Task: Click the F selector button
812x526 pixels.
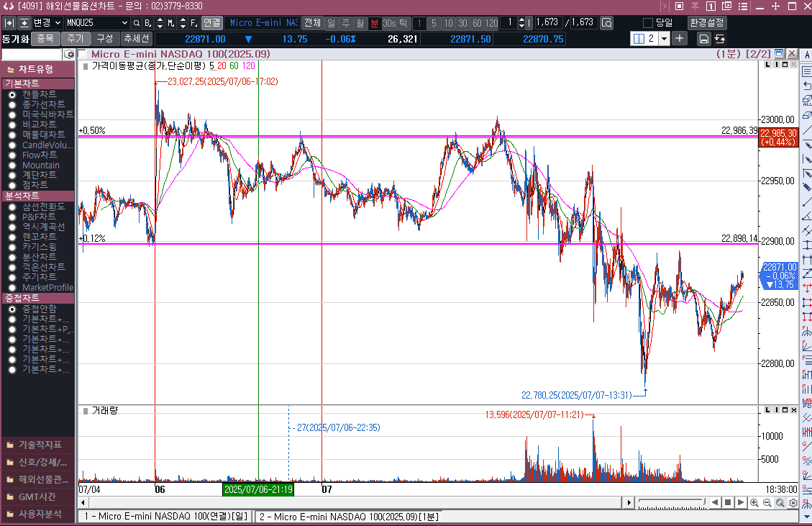Action: 193,23
